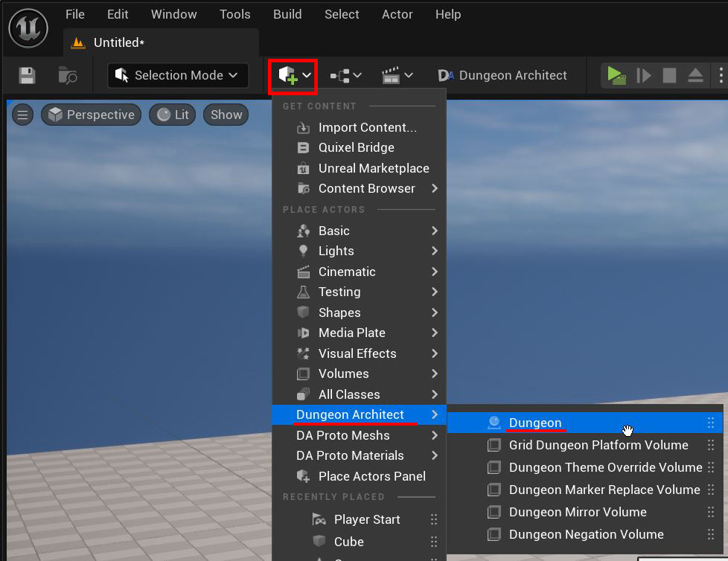Open the play options three-dot menu
This screenshot has height=561, width=728.
(721, 75)
